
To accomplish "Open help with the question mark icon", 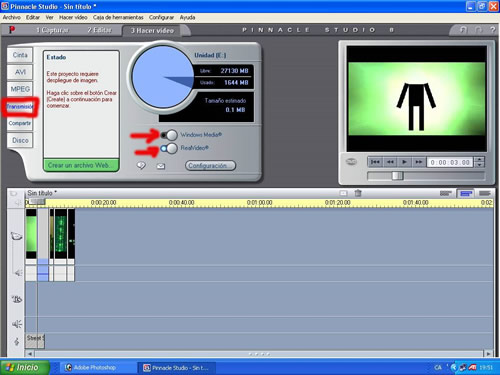I will point(493,30).
